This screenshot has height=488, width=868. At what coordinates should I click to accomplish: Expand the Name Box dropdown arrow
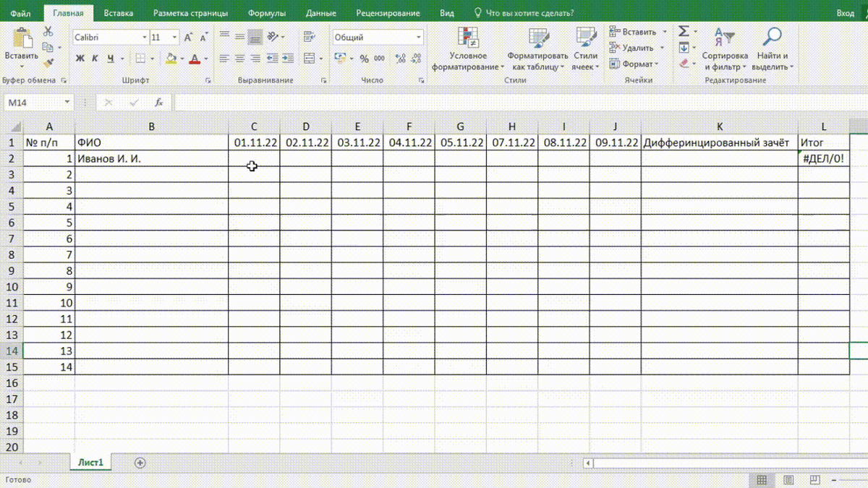tap(67, 103)
